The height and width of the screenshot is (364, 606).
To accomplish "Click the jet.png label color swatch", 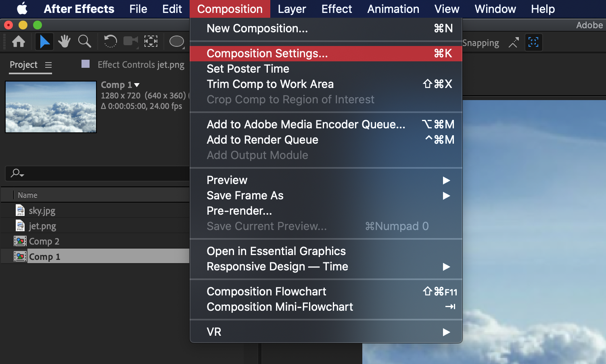I will (x=86, y=64).
